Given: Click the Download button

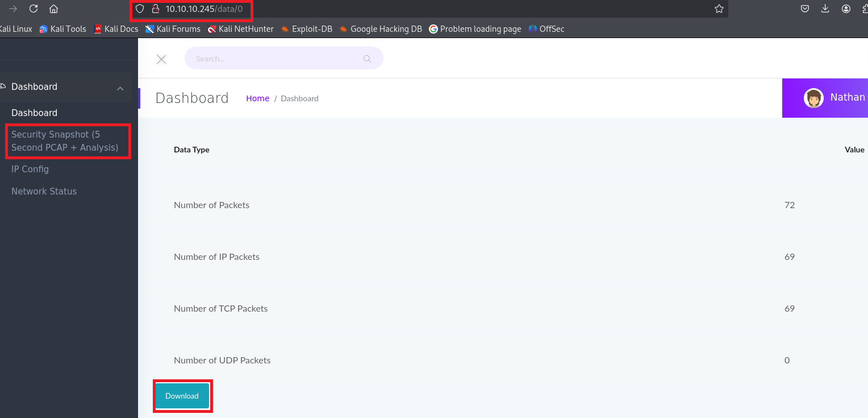Looking at the screenshot, I should click(182, 396).
